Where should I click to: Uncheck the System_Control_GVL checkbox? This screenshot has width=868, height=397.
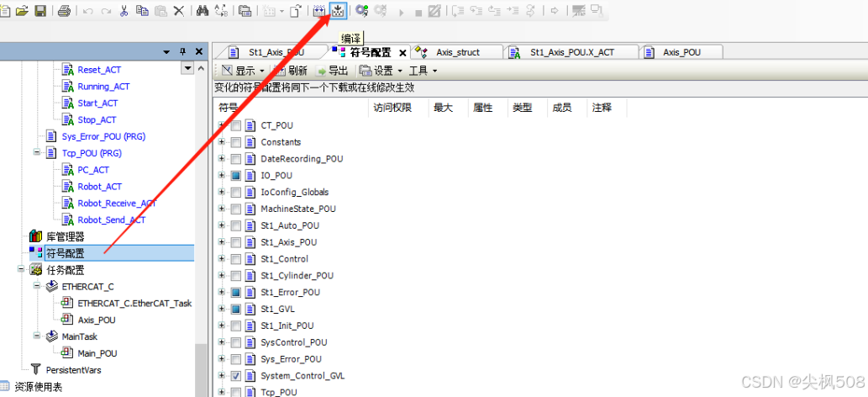click(x=236, y=376)
